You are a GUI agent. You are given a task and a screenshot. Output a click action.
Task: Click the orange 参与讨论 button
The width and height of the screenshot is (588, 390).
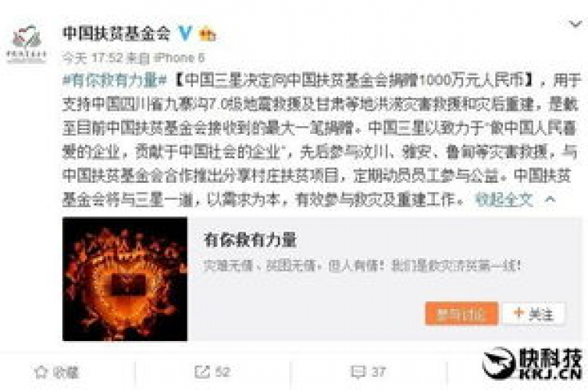click(461, 314)
